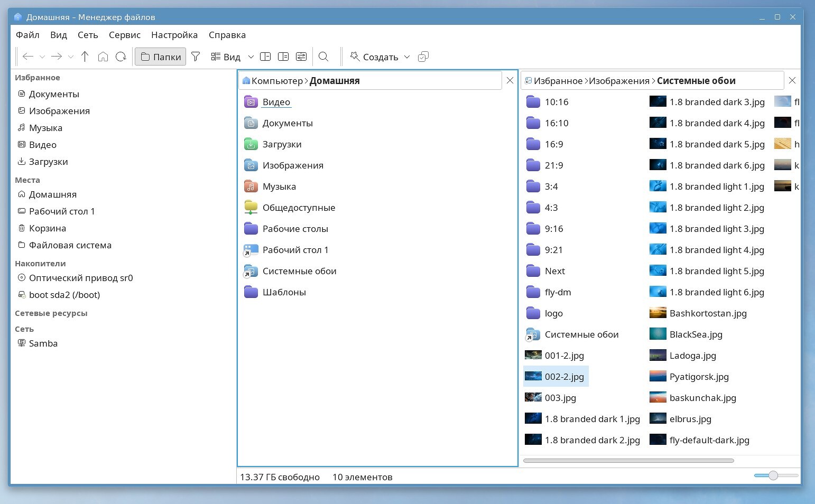Go forward with the right arrow icon
The height and width of the screenshot is (504, 815).
pyautogui.click(x=57, y=57)
